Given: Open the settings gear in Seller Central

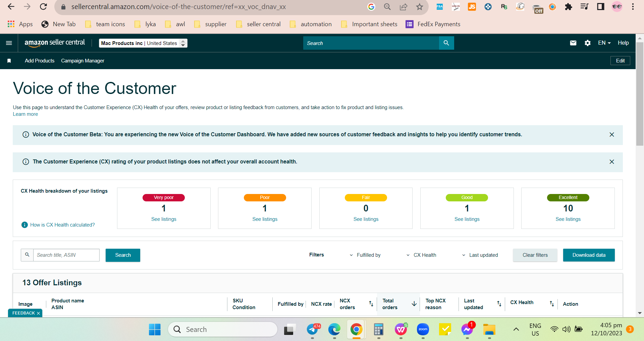Looking at the screenshot, I should 588,43.
